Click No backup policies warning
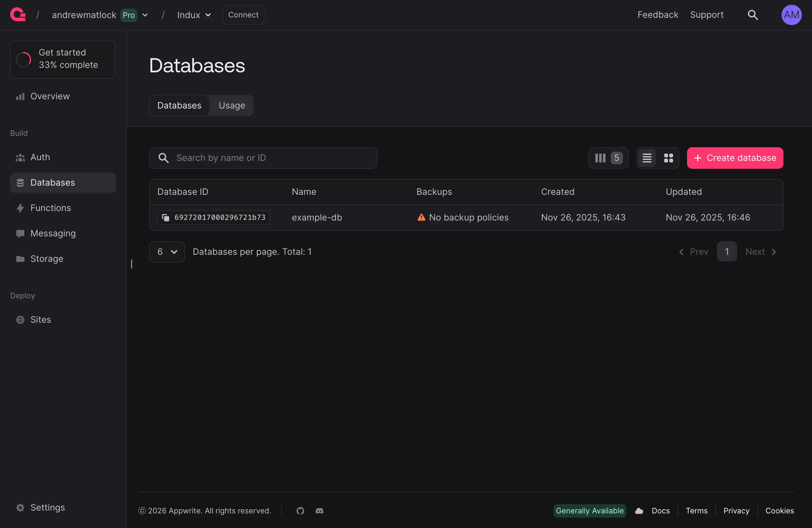812x528 pixels. [468, 217]
